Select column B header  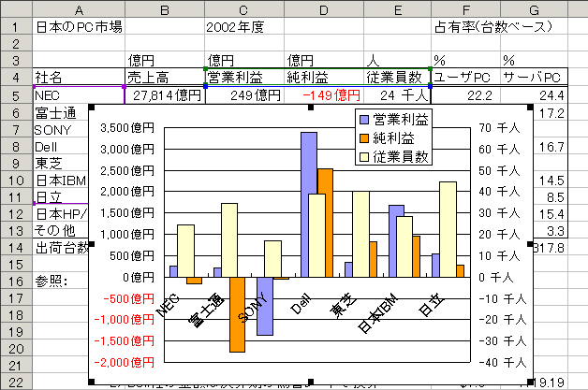tap(165, 8)
